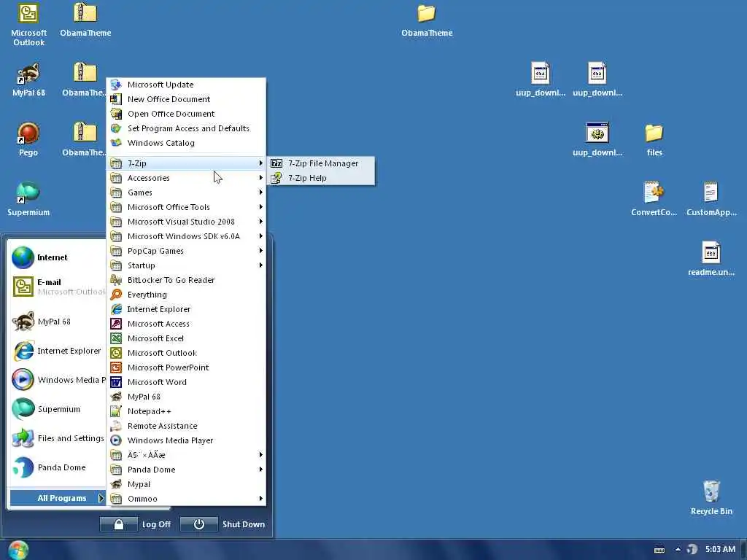Open BitLocker To Go Reader
Screen dimensions: 747x560
tap(186, 280)
